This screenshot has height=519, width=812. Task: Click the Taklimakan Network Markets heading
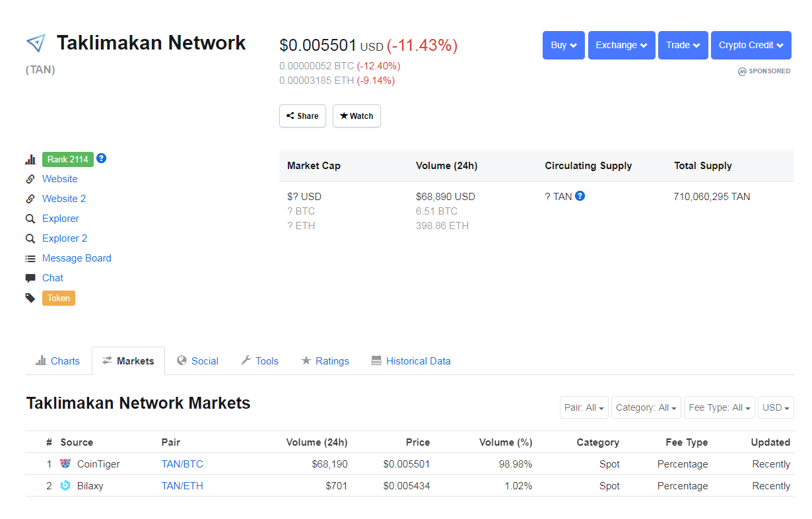click(x=138, y=403)
